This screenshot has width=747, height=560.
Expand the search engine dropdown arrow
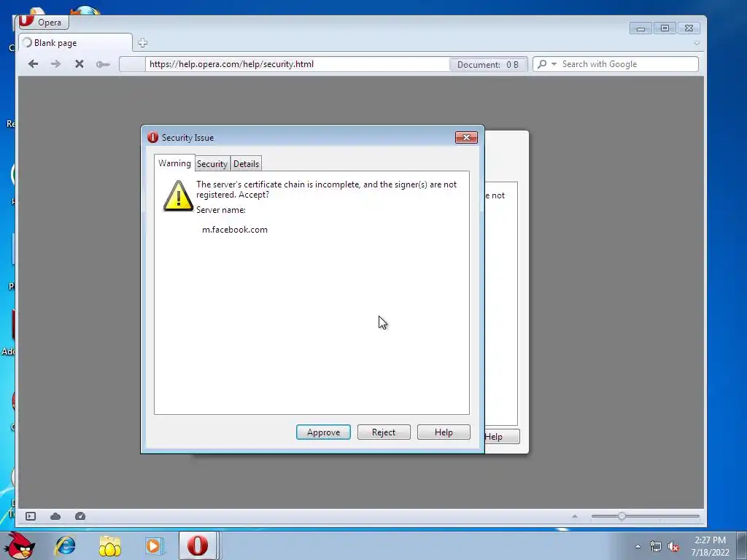click(554, 64)
